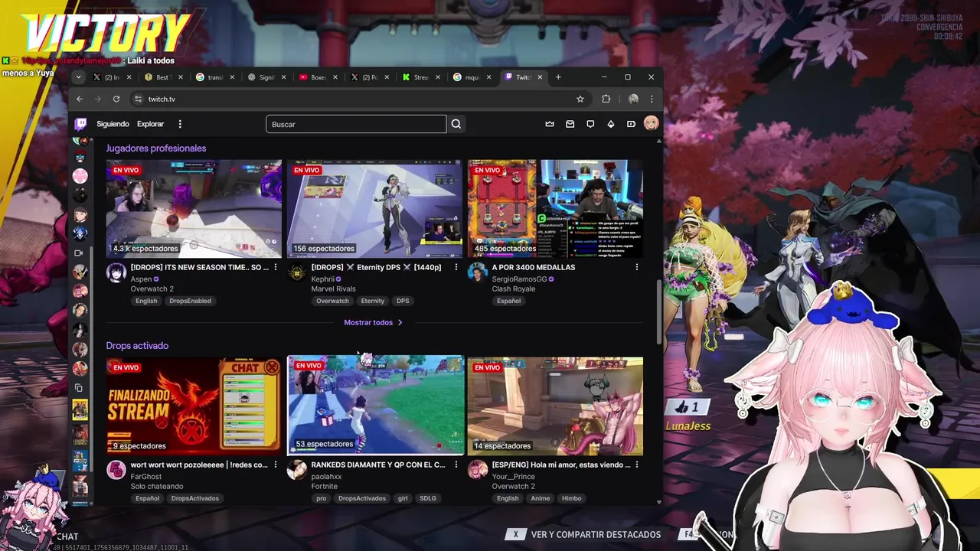980x551 pixels.
Task: Open FarGhost's channel avatar
Action: (x=116, y=470)
